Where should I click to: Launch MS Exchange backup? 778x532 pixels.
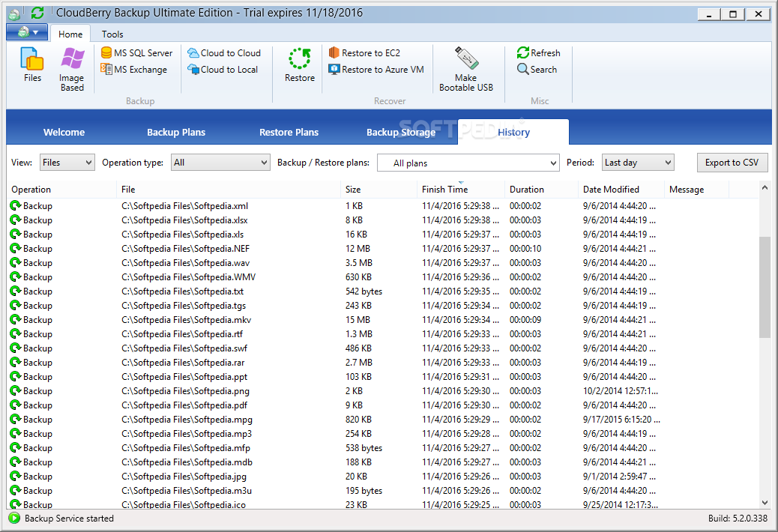(133, 70)
